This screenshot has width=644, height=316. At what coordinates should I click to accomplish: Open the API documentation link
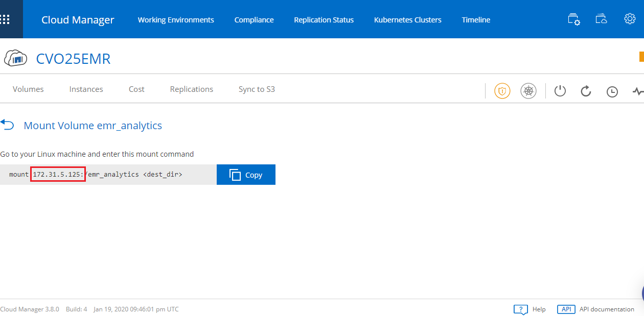[606, 309]
